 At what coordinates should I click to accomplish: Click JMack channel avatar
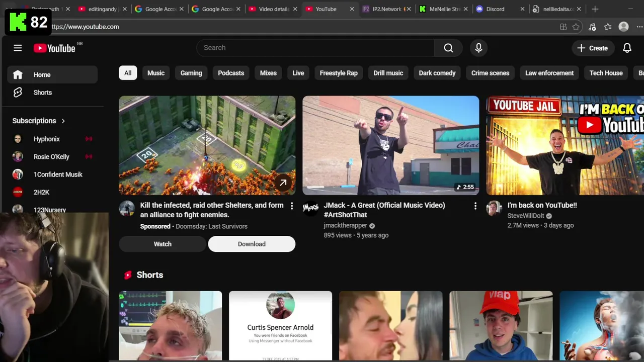click(x=310, y=208)
